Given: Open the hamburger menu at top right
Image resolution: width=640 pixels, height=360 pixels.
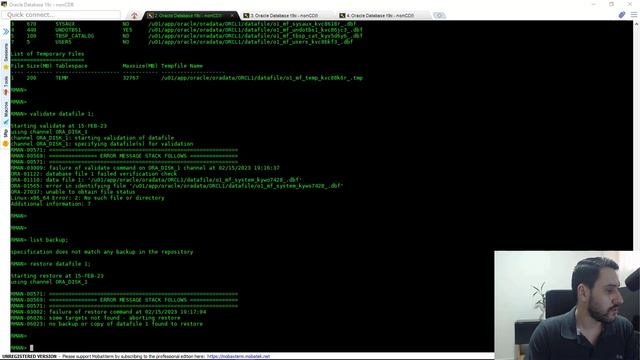Looking at the screenshot, I should pos(633,15).
